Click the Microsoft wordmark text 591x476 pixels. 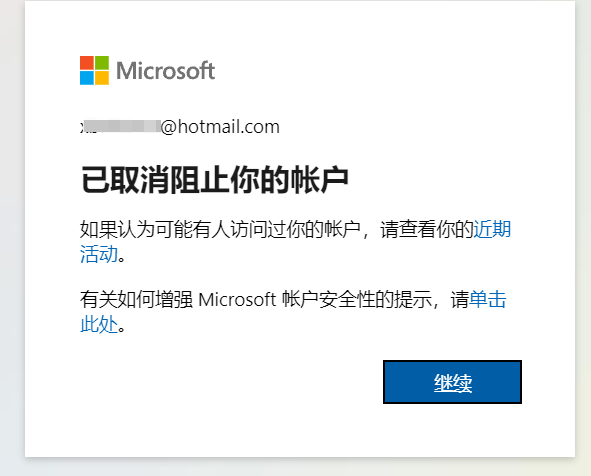coord(165,70)
